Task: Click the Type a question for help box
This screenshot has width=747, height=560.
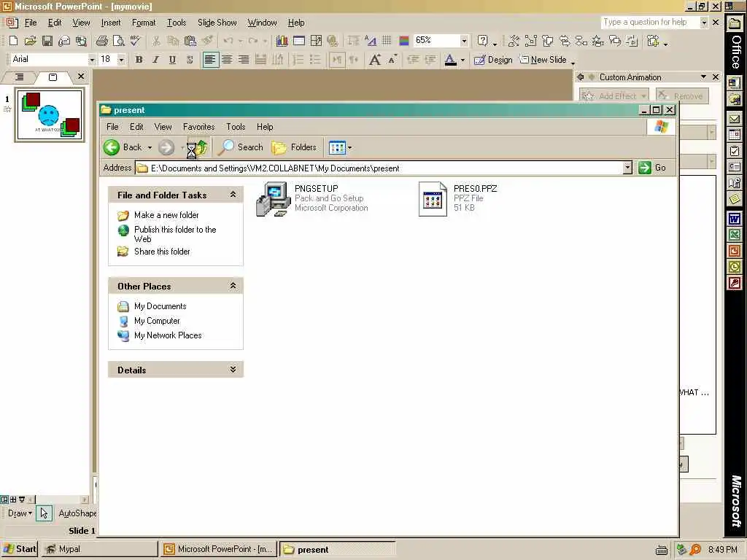Action: 650,22
